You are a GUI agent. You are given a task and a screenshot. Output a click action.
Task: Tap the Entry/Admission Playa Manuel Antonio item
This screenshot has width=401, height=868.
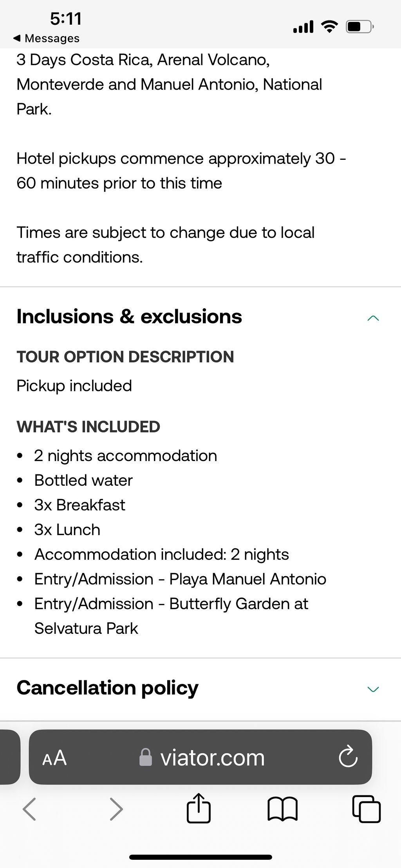point(180,579)
